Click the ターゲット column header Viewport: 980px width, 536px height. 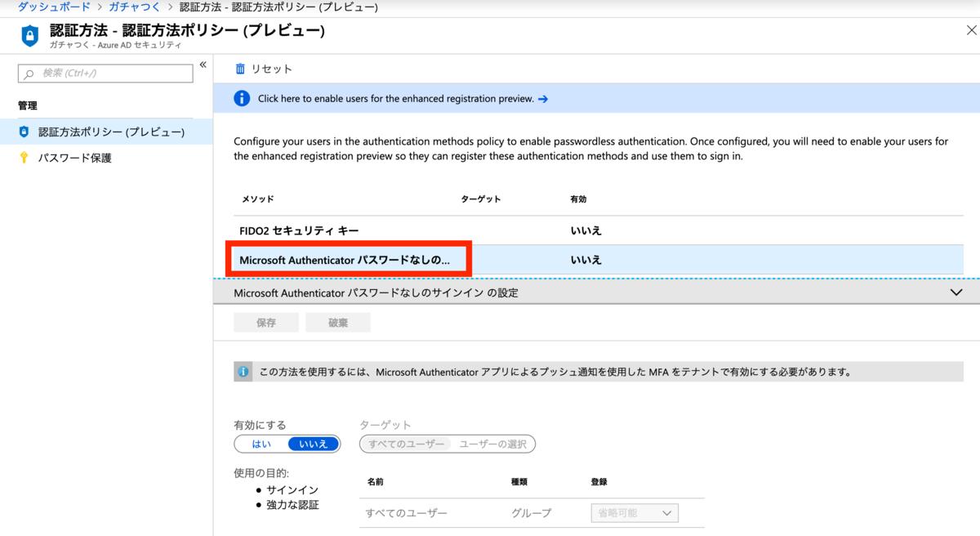(481, 199)
